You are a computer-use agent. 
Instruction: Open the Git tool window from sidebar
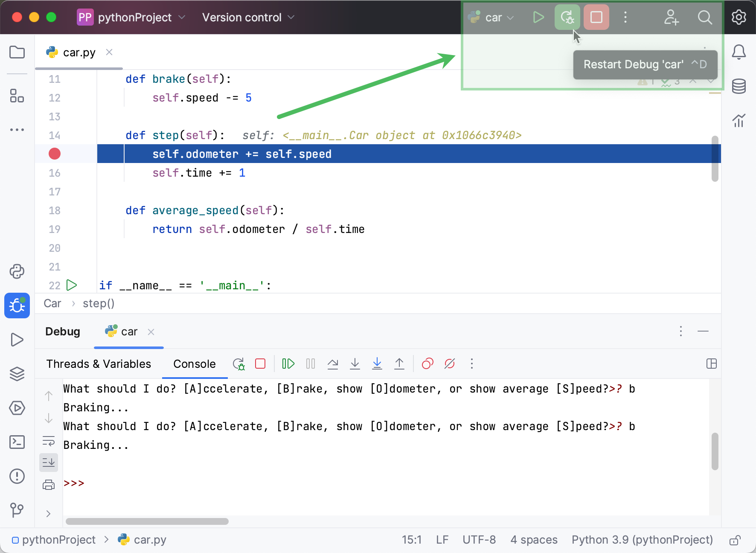click(17, 510)
